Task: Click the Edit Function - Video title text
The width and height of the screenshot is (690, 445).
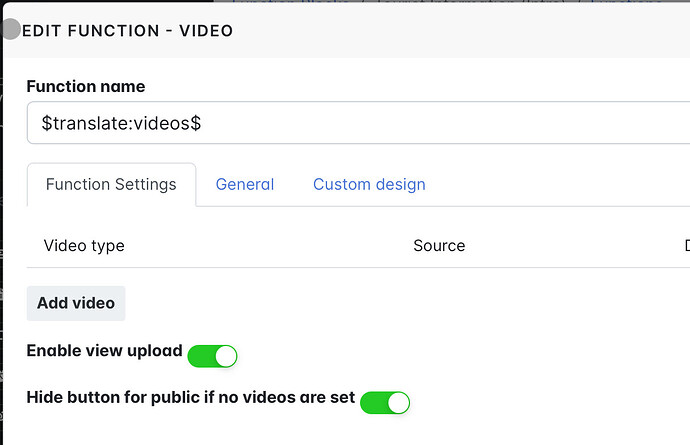Action: coord(127,31)
